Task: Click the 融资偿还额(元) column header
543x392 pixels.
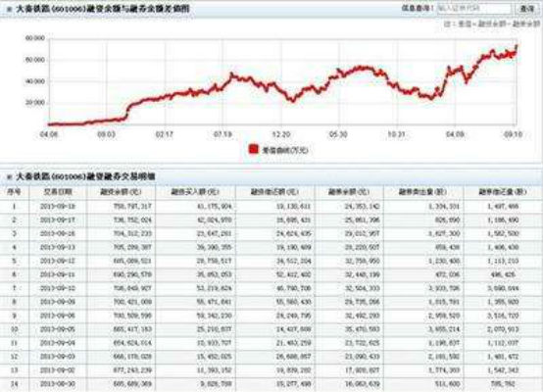Action: (274, 192)
